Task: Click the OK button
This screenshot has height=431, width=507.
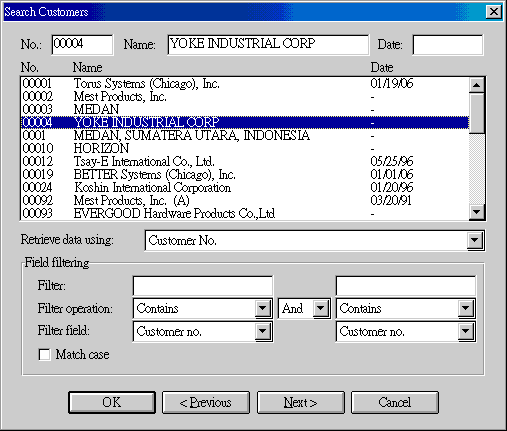Action: (x=112, y=402)
